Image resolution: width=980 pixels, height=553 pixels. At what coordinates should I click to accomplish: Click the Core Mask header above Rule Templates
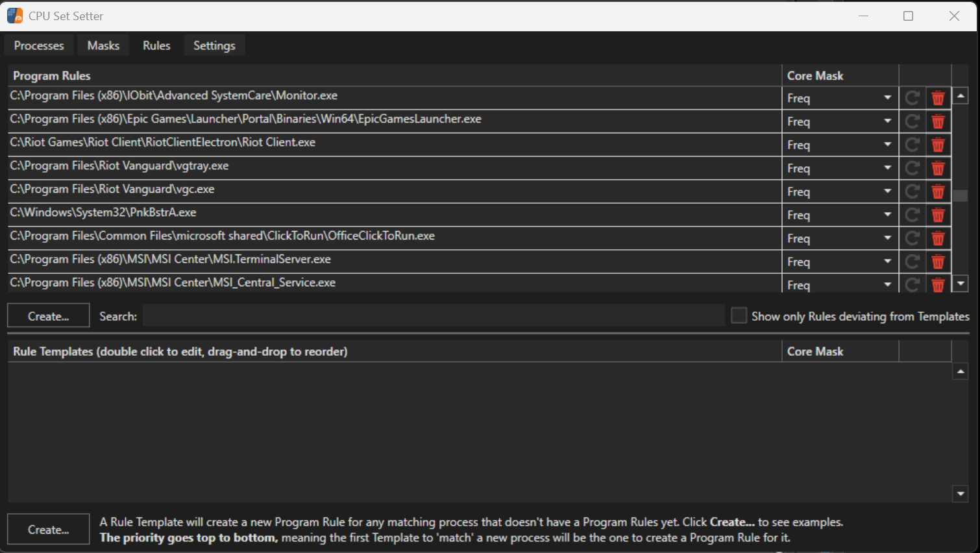tap(840, 351)
